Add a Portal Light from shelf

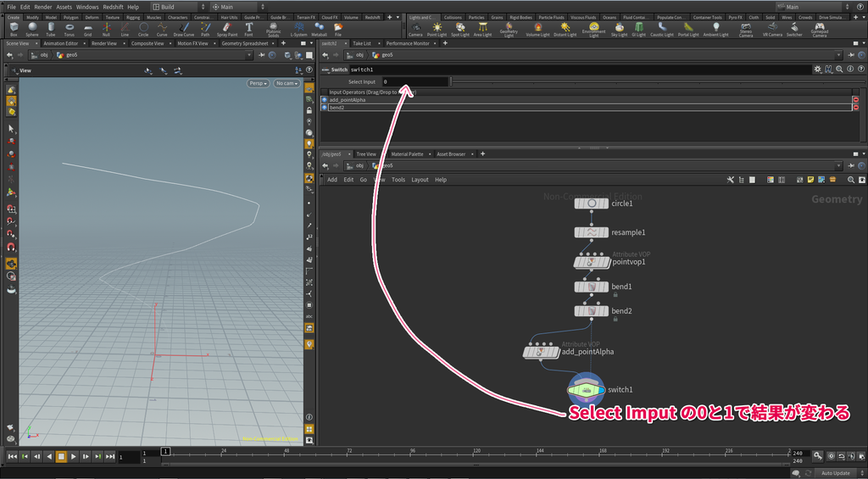click(688, 30)
